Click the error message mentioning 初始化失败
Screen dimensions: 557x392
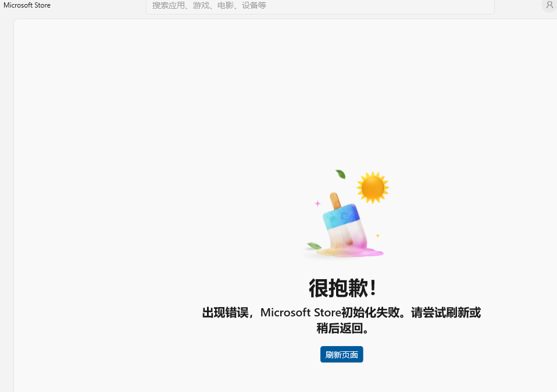coord(341,320)
